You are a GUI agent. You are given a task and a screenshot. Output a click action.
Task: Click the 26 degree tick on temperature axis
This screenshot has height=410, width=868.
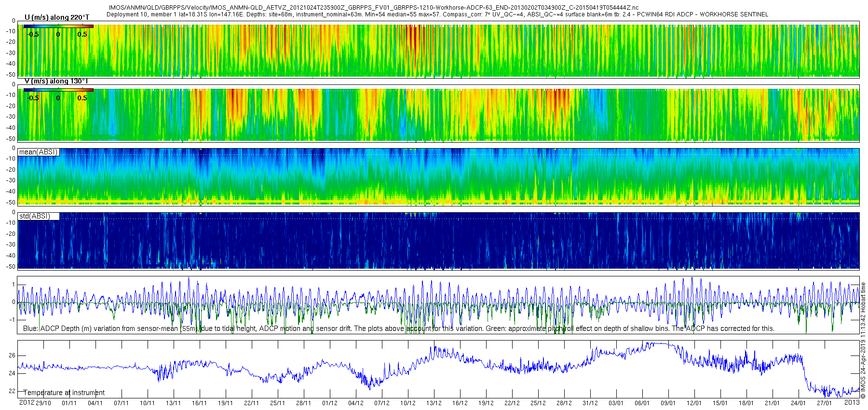tap(12, 355)
